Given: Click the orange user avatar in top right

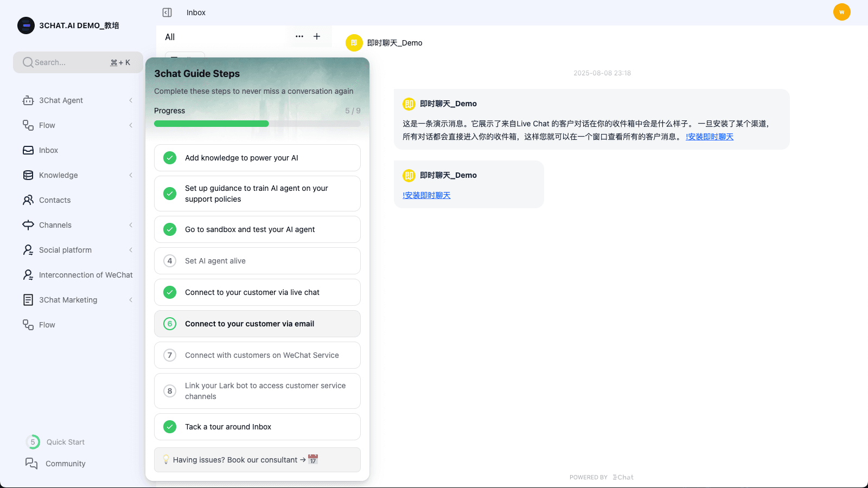Looking at the screenshot, I should tap(841, 12).
